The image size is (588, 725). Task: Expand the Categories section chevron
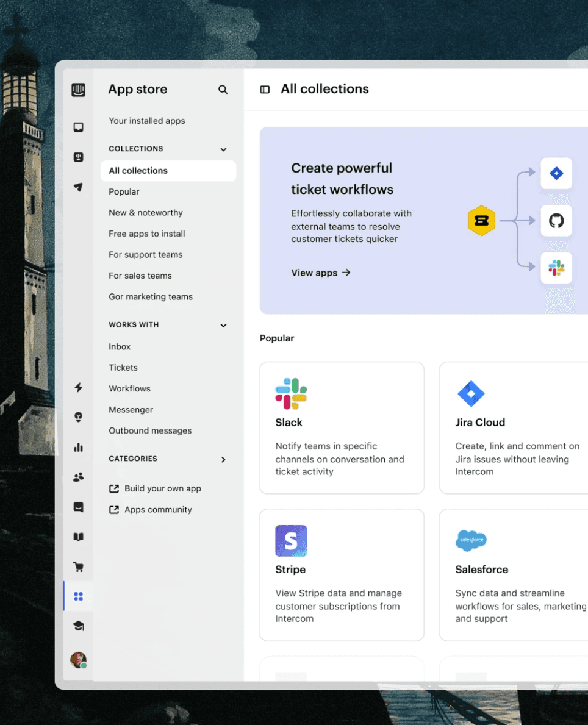point(223,459)
